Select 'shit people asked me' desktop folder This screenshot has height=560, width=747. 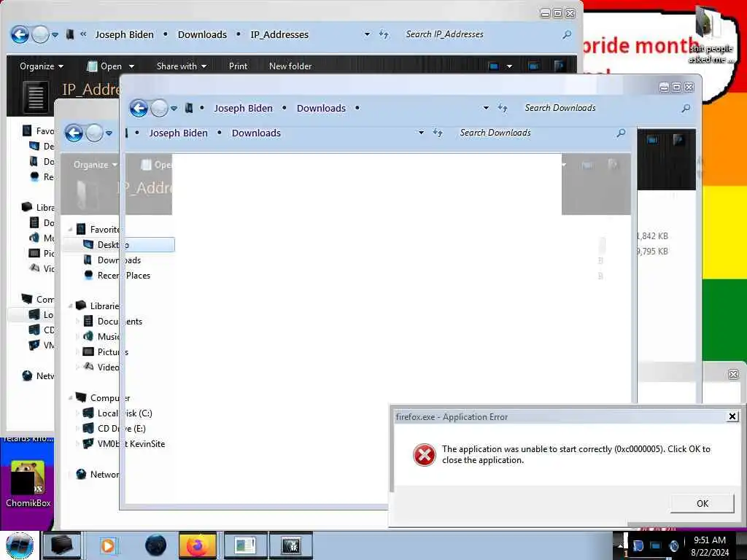tap(710, 36)
